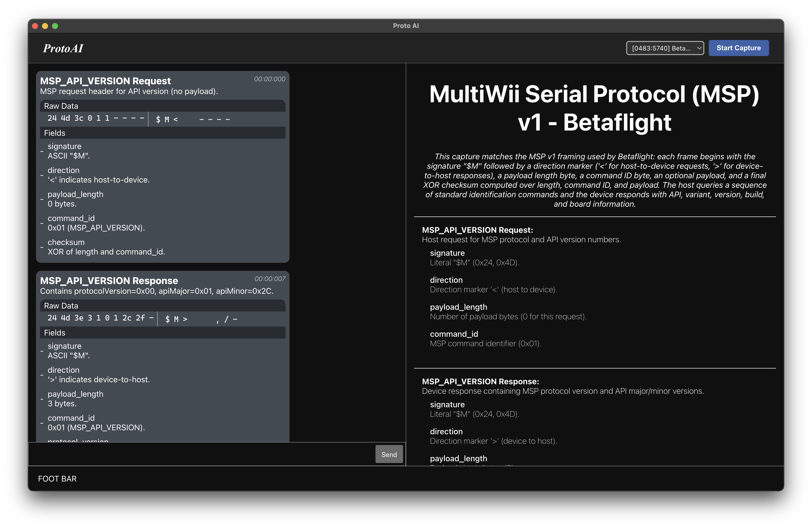Collapse signature field in the Request card
Screen dimensions: 812x528
[42, 151]
